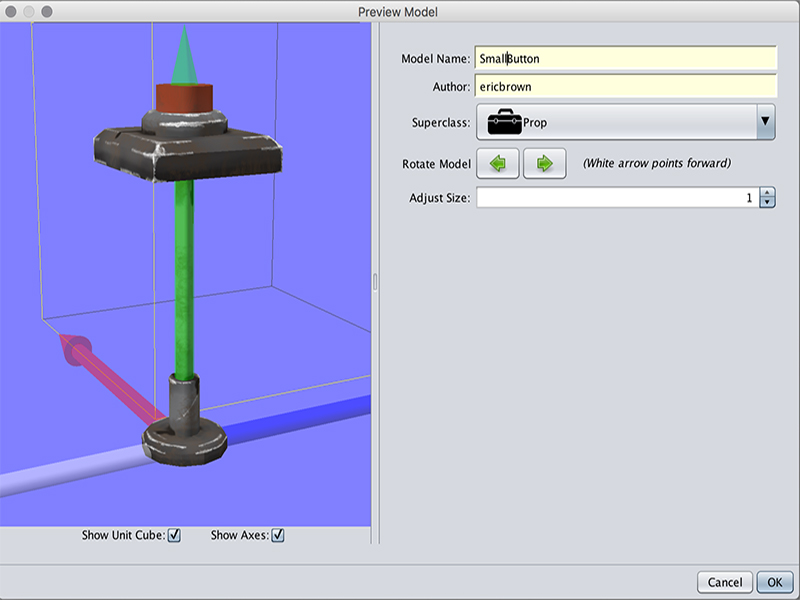Rotate the model right with green arrow
Viewport: 800px width, 600px height.
[x=544, y=163]
